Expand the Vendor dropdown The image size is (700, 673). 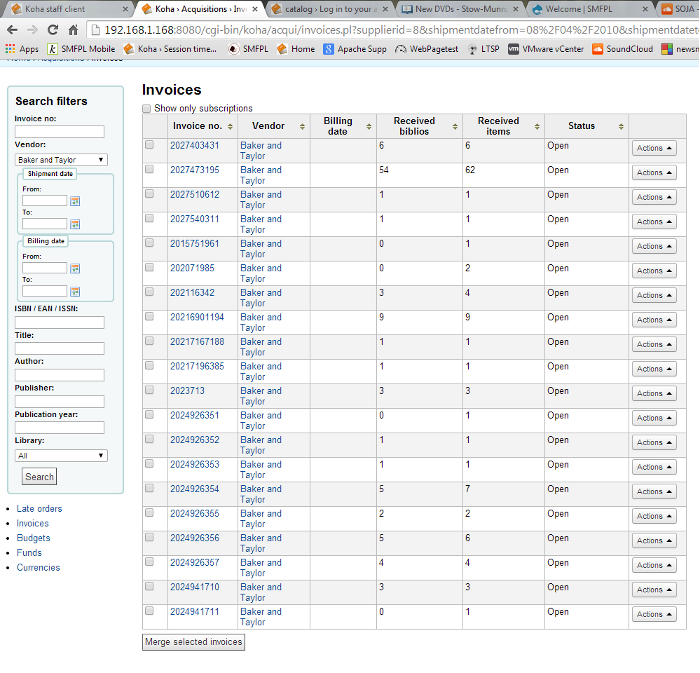point(62,160)
